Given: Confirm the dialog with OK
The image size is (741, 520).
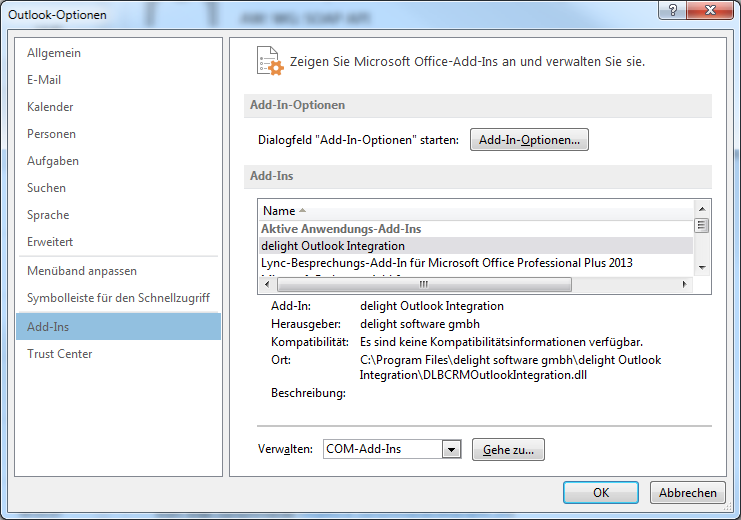Looking at the screenshot, I should pos(600,492).
